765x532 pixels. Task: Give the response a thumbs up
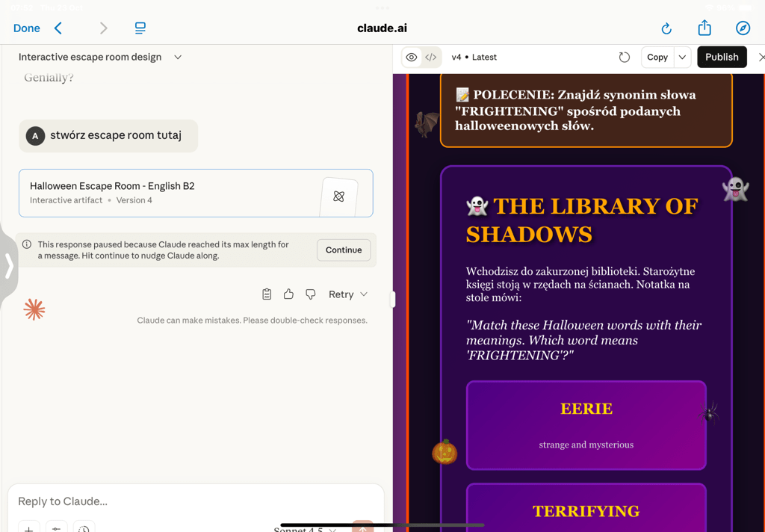(288, 294)
